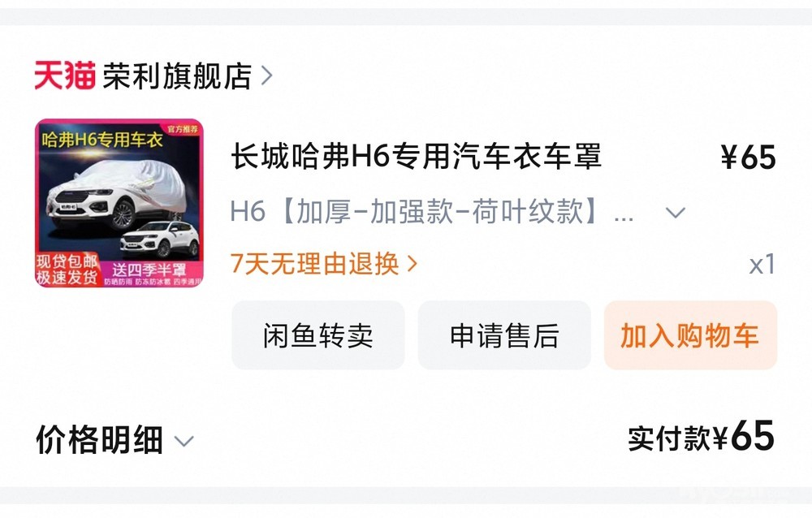Open the 荣利旗舰店 store page
Viewport: 812px width, 518px height.
(x=177, y=76)
